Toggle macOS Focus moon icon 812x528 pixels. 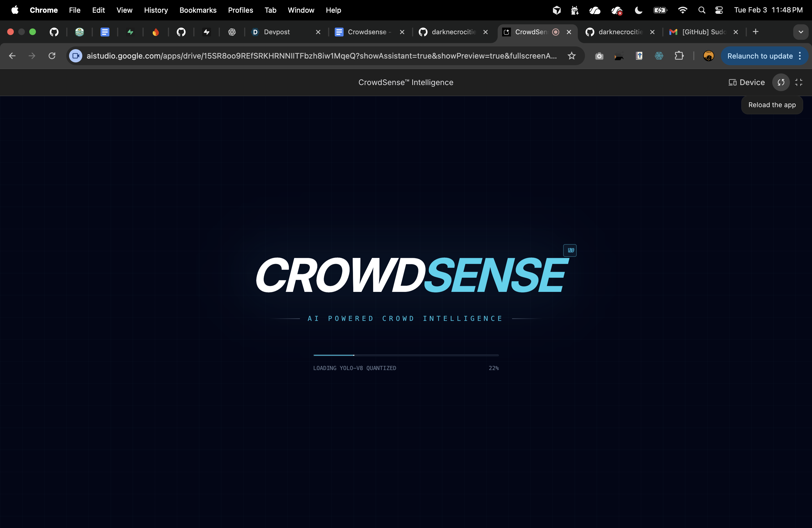coord(638,10)
